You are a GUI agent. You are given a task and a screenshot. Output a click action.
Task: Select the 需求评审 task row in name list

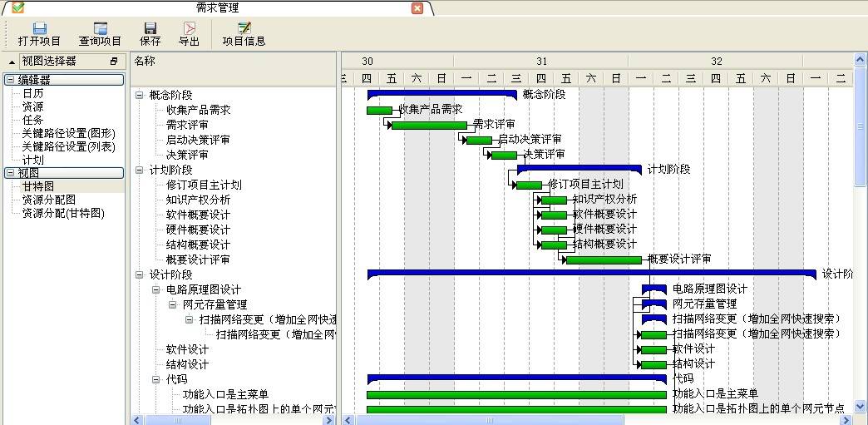pos(186,125)
